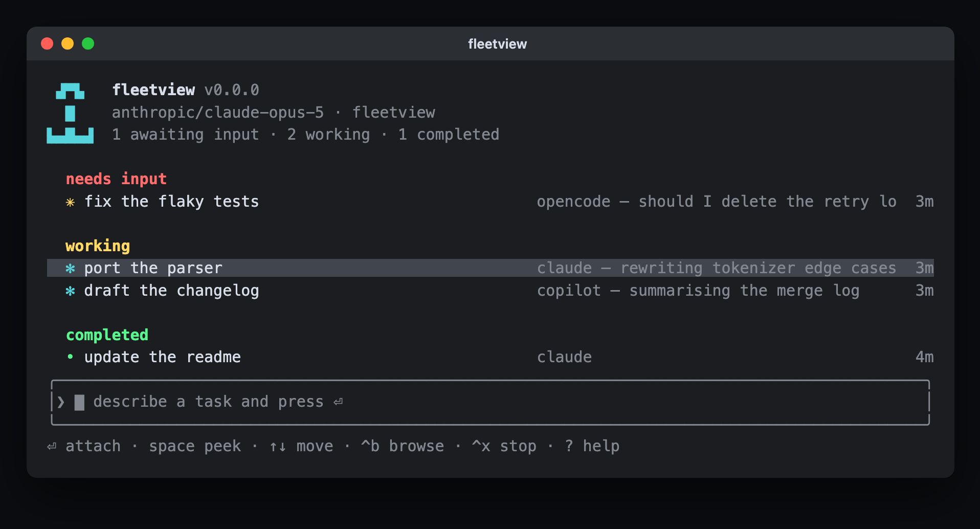Click the '1 awaiting input' status count
980x529 pixels.
point(186,135)
